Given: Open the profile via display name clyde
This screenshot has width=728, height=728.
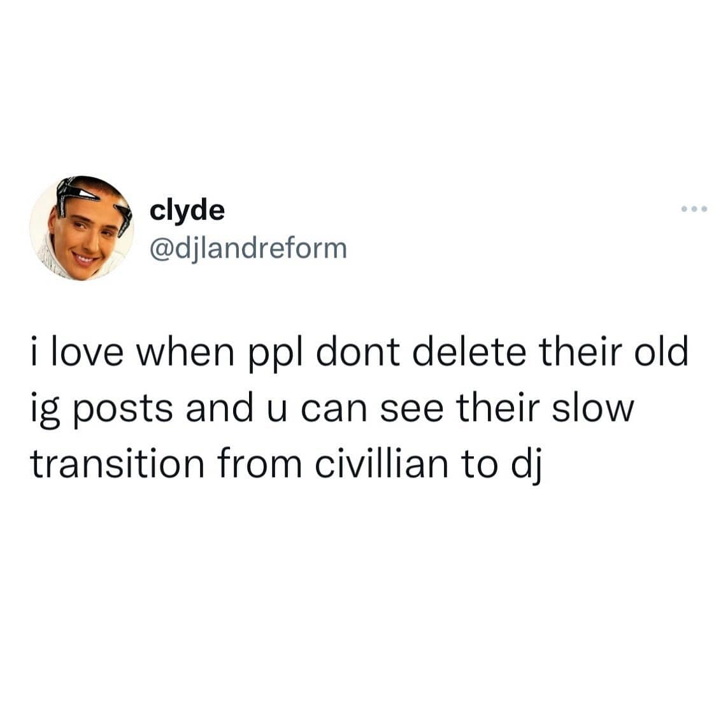Looking at the screenshot, I should click(x=187, y=210).
